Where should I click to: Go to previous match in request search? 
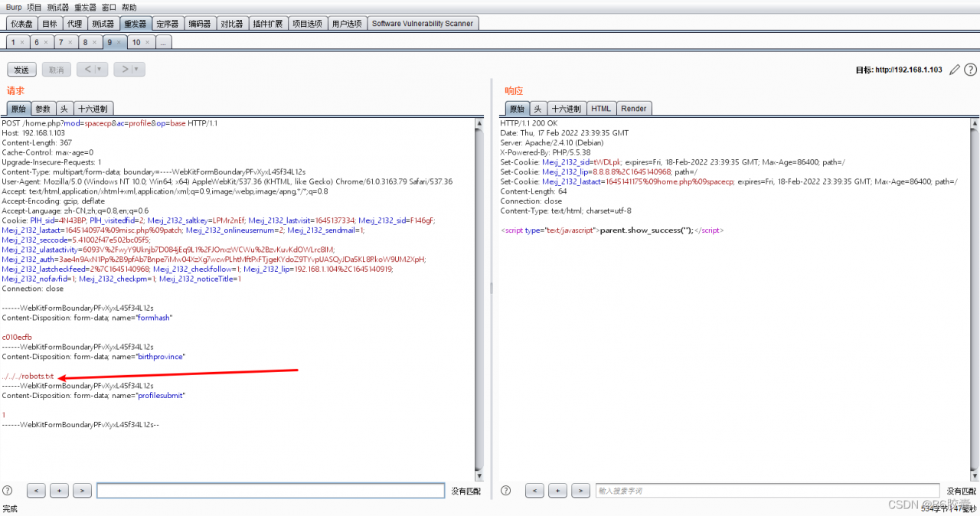coord(36,490)
